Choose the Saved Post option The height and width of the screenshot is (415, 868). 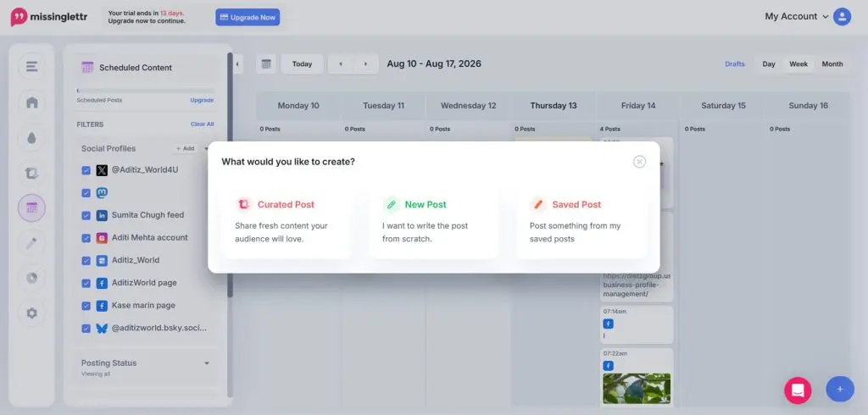[x=581, y=223]
